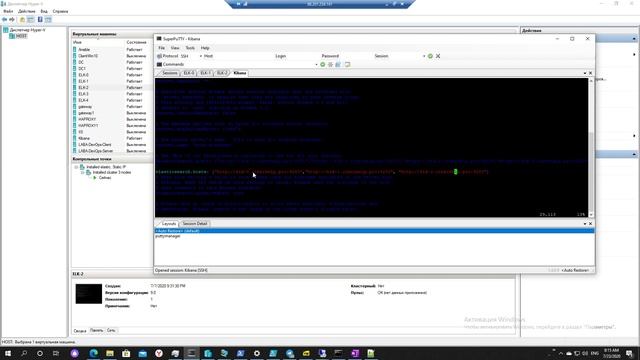Viewport: 640px width, 360px height.
Task: Switch to the ELK-1 terminal tab
Action: pos(205,73)
